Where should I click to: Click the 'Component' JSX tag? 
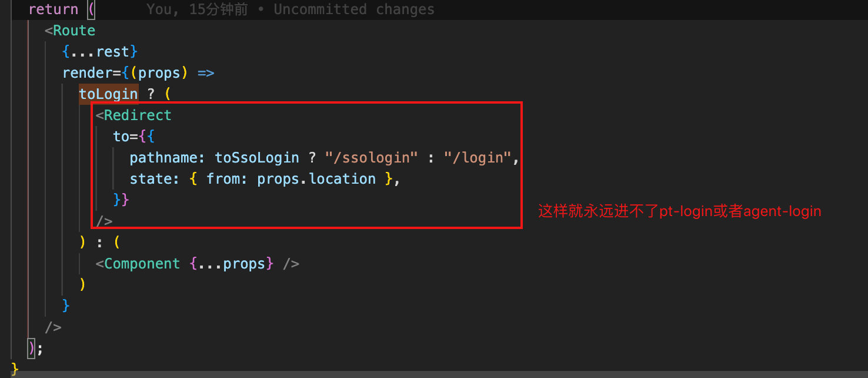tap(142, 264)
